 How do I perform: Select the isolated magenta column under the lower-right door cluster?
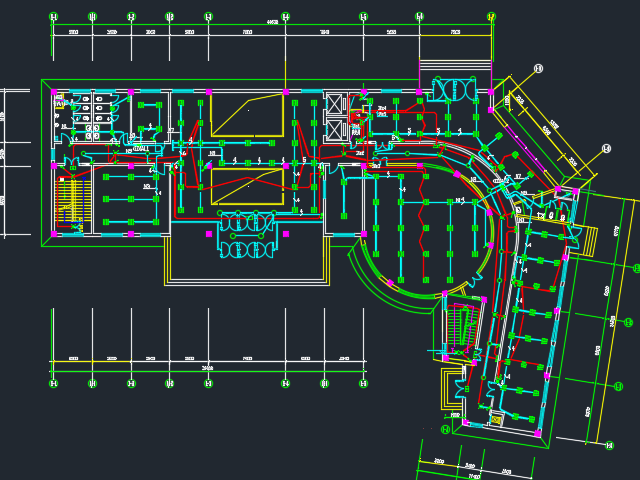(x=286, y=234)
